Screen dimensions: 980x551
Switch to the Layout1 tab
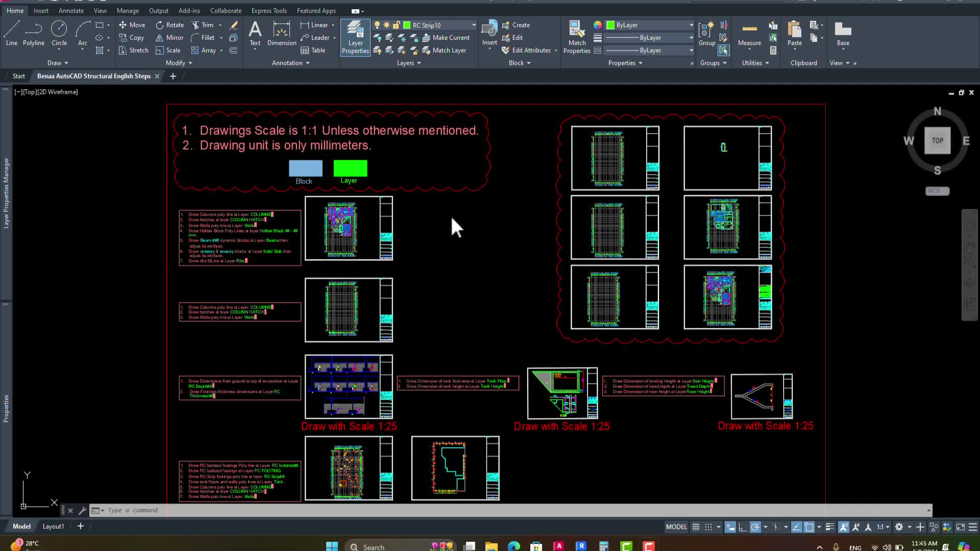pyautogui.click(x=53, y=527)
